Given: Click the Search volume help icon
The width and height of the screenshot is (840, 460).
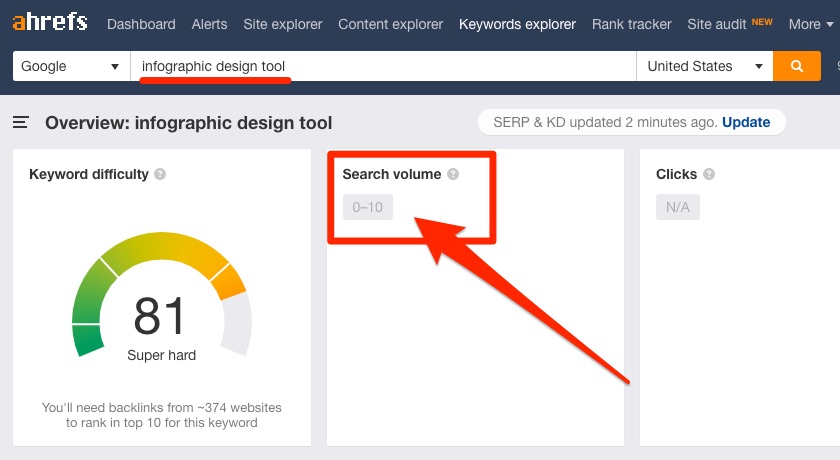Looking at the screenshot, I should point(453,174).
